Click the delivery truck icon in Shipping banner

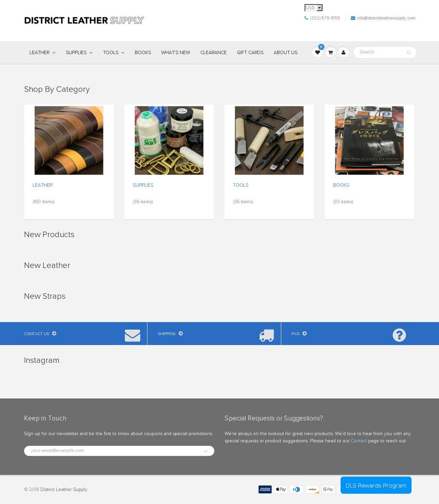point(267,335)
